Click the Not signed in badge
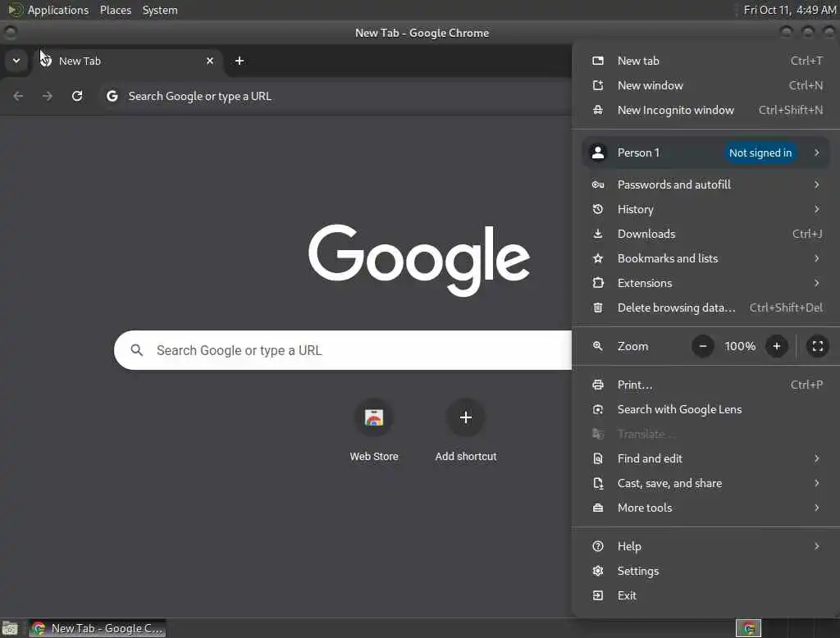 pyautogui.click(x=760, y=153)
